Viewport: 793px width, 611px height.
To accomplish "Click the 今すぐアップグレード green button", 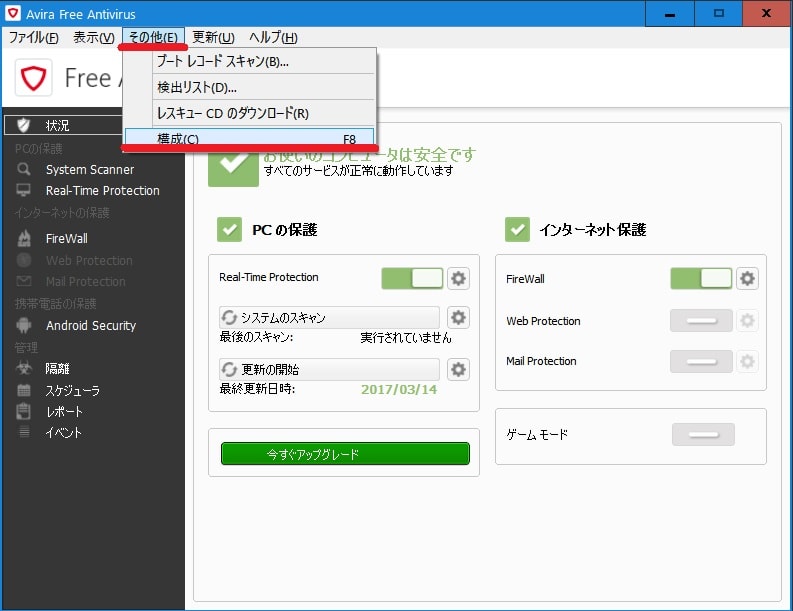I will pos(345,454).
